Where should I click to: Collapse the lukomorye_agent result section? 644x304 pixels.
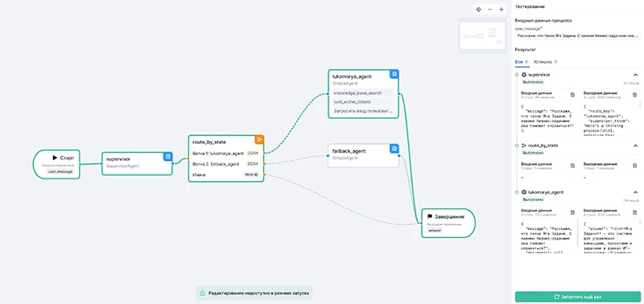635,192
